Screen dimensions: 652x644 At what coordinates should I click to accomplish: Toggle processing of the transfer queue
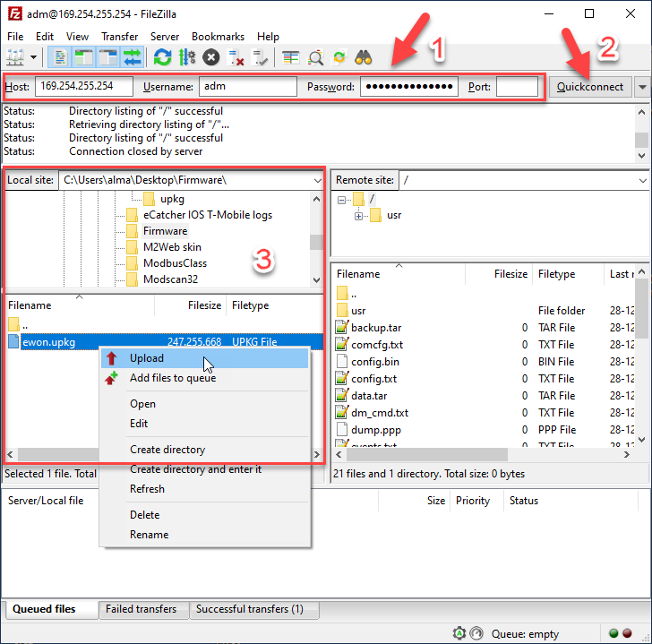186,57
